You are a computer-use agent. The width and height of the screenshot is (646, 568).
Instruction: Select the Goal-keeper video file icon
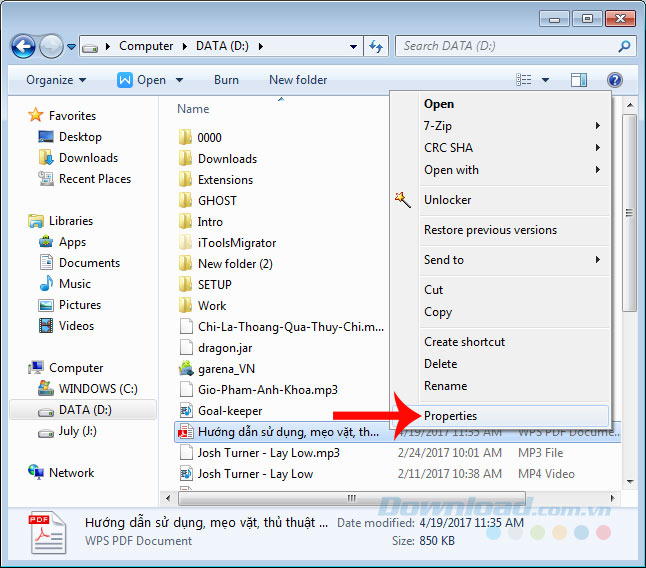pos(186,411)
